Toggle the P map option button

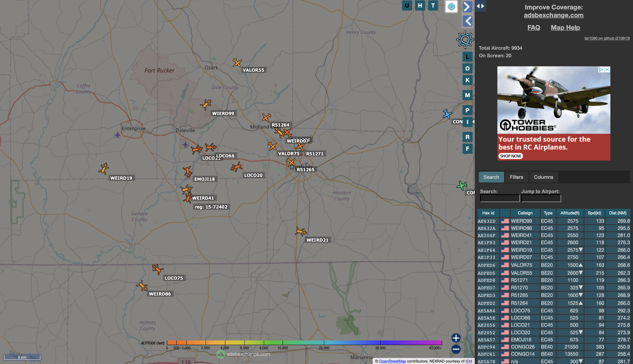pos(467,110)
